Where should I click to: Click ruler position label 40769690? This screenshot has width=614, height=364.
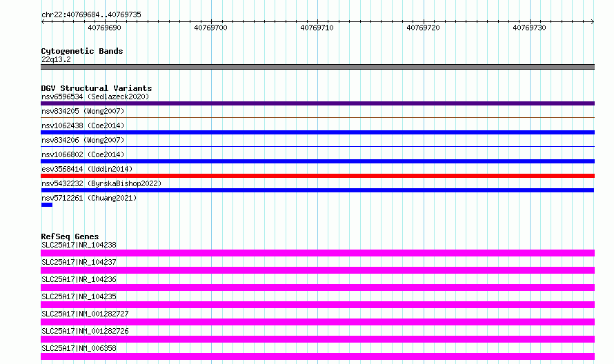[x=105, y=28]
